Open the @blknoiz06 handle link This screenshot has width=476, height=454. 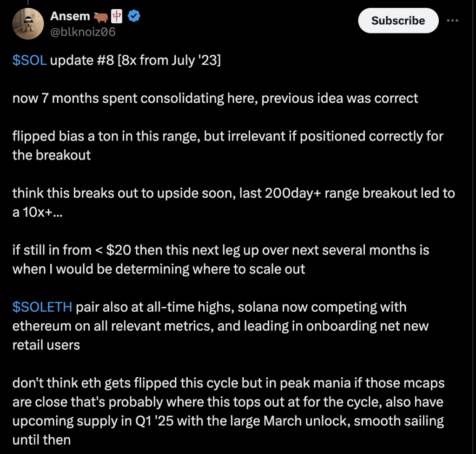pyautogui.click(x=83, y=32)
